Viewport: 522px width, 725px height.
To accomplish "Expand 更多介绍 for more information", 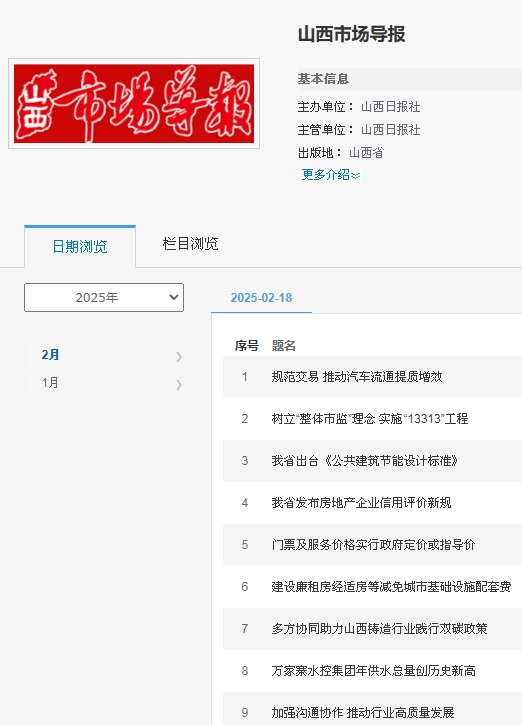I will coord(331,175).
